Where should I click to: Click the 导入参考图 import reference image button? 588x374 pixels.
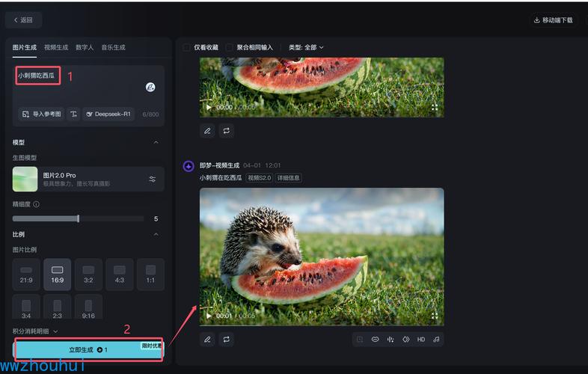click(x=41, y=114)
